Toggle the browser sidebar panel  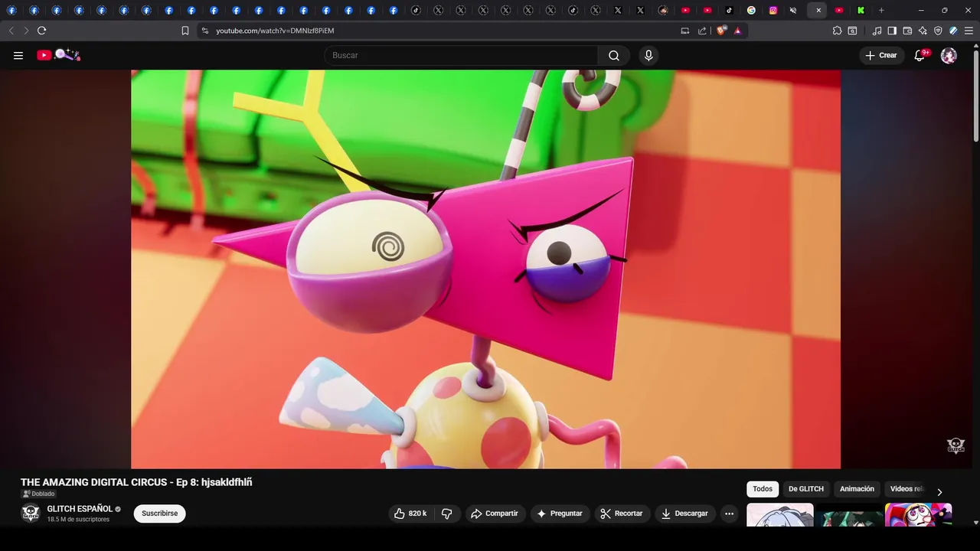click(x=892, y=31)
